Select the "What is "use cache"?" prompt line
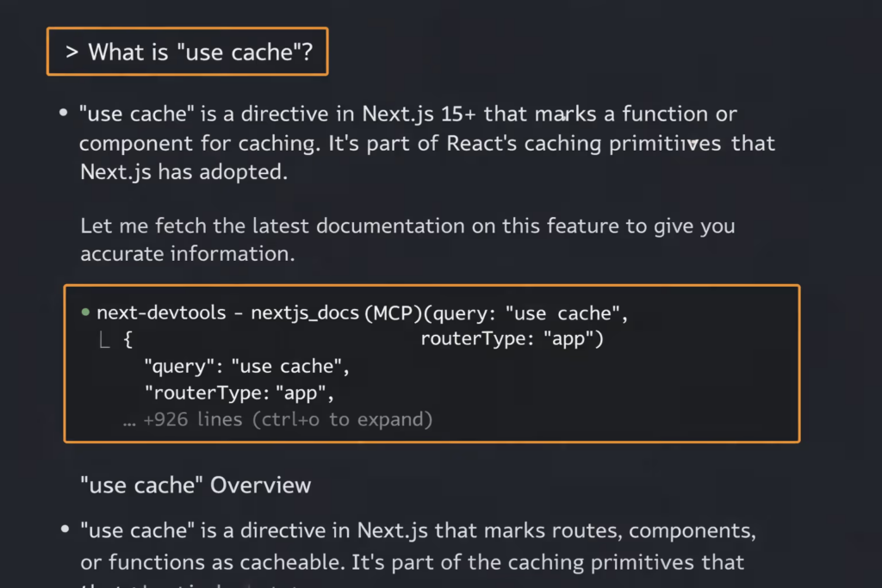The height and width of the screenshot is (588, 882). click(x=200, y=53)
